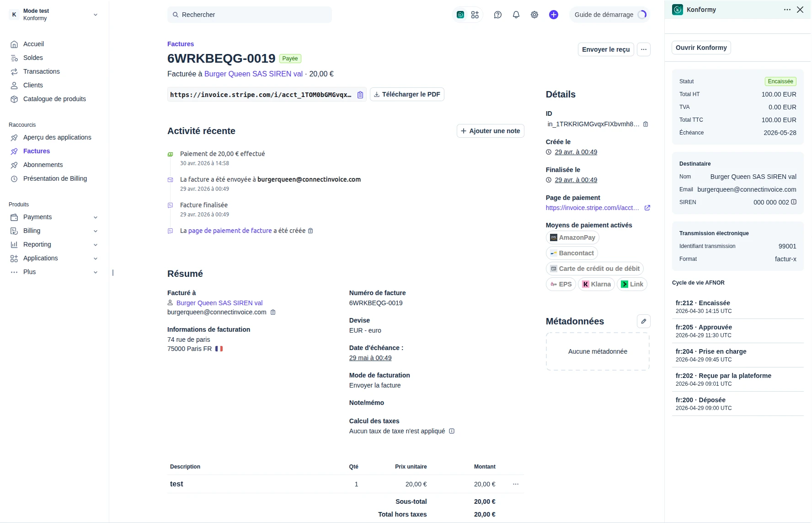The width and height of the screenshot is (812, 523).
Task: Edit metadata with the pencil icon
Action: click(644, 321)
